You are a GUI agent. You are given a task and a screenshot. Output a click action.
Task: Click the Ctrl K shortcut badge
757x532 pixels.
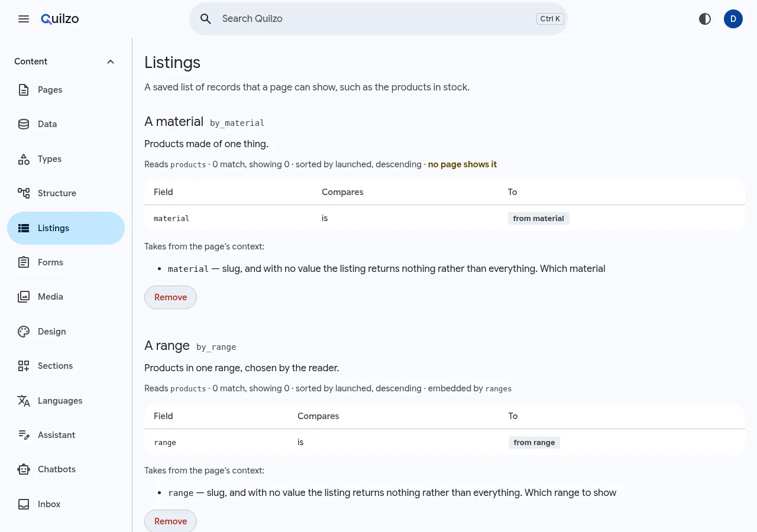click(x=550, y=19)
